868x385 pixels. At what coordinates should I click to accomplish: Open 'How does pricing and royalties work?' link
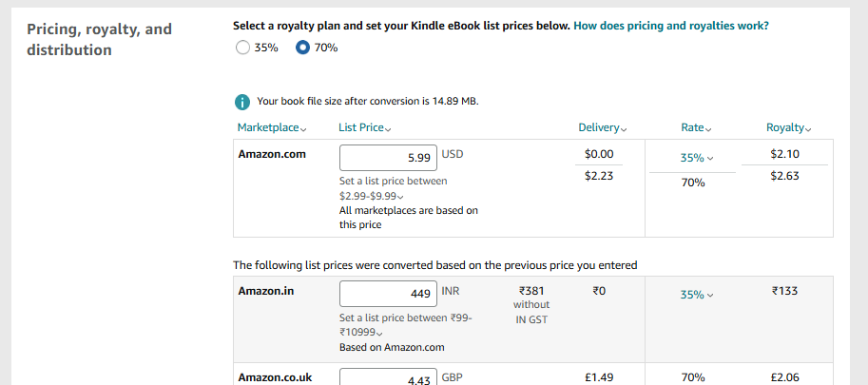click(x=671, y=26)
